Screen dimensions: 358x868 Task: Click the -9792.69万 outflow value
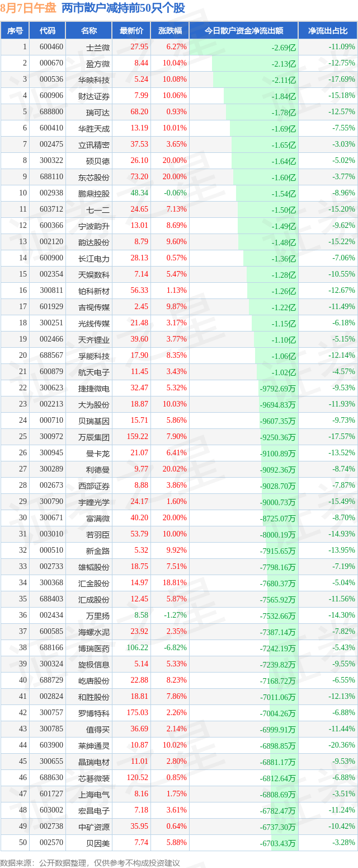[278, 388]
